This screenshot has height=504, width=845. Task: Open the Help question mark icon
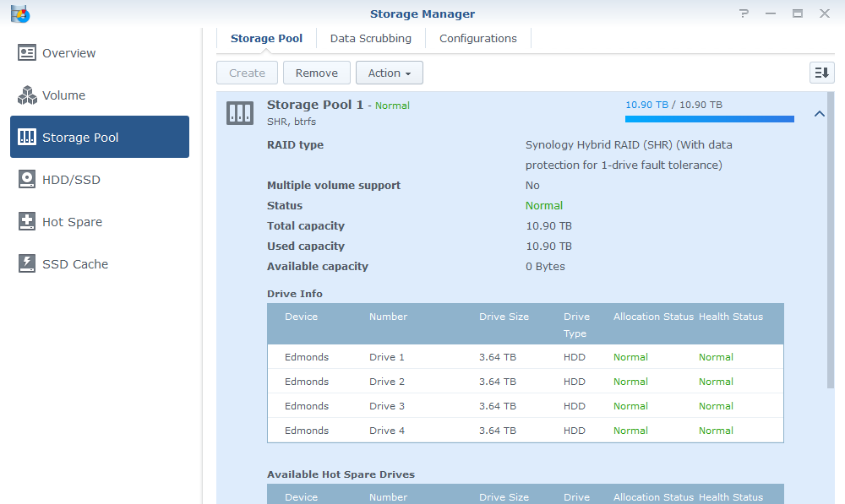pyautogui.click(x=744, y=14)
